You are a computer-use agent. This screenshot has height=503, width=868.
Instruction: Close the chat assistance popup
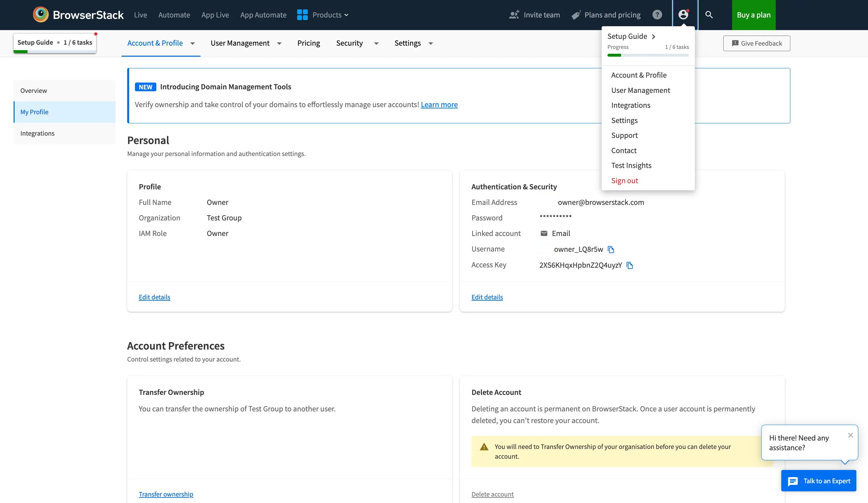pyautogui.click(x=851, y=435)
